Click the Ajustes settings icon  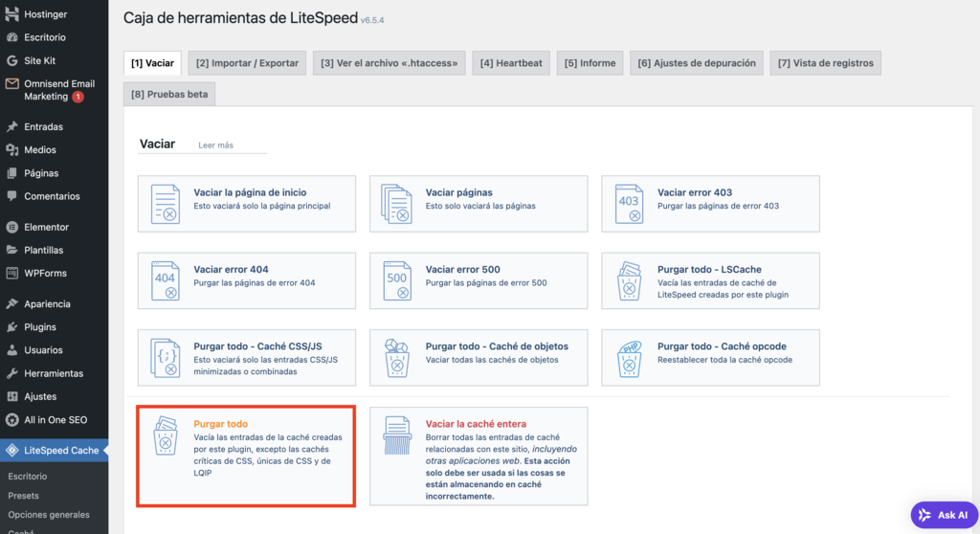[x=11, y=396]
